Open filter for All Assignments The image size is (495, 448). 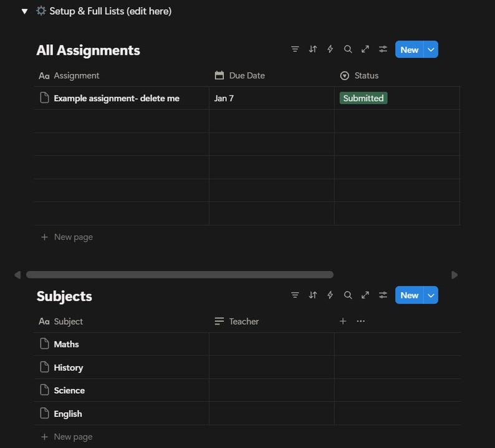pyautogui.click(x=295, y=49)
